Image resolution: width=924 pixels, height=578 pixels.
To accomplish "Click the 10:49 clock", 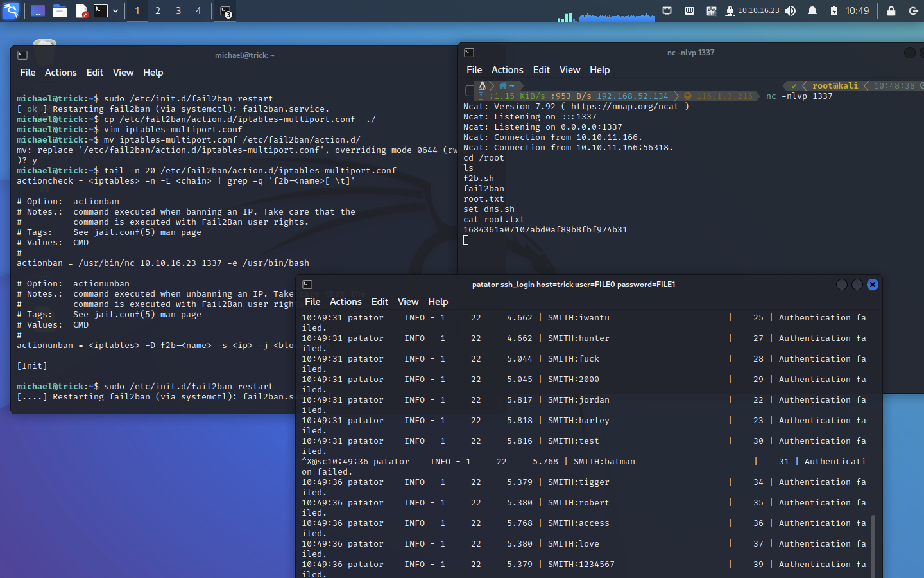I will point(857,11).
